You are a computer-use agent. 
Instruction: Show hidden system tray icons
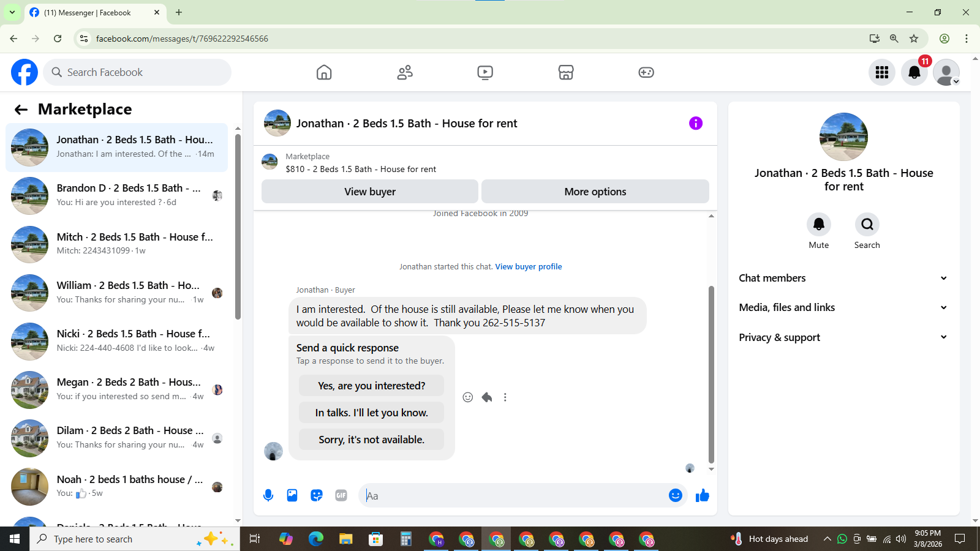(x=827, y=539)
